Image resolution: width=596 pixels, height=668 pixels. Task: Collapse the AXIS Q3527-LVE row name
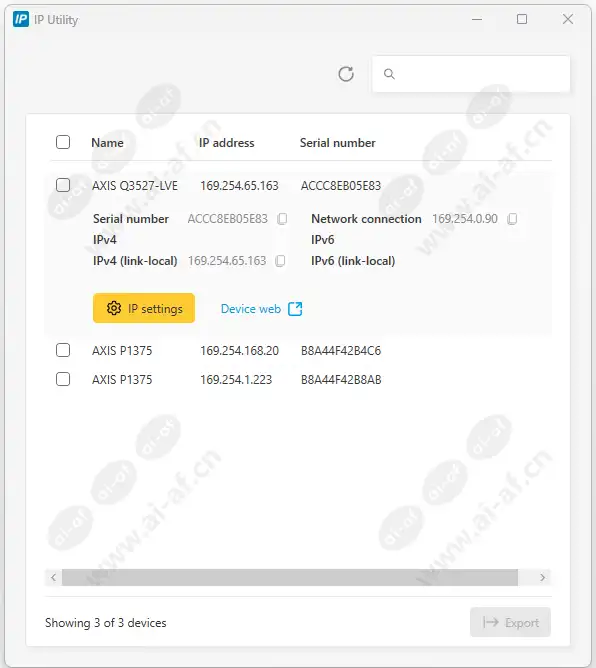pyautogui.click(x=135, y=186)
